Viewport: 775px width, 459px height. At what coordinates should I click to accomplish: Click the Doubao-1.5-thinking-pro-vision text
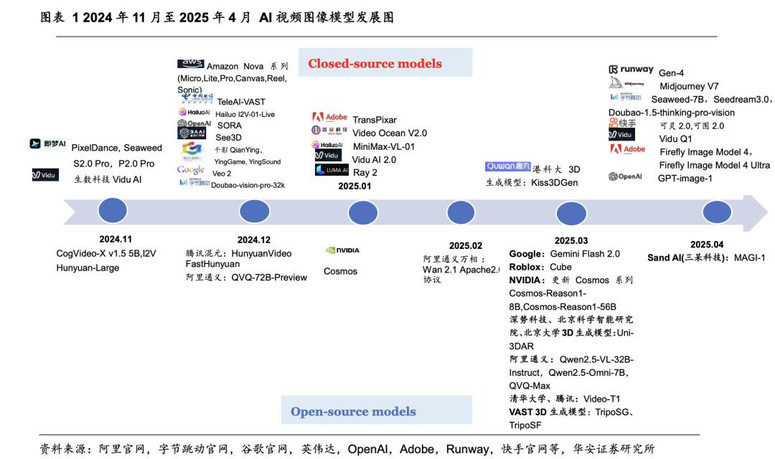(x=672, y=113)
